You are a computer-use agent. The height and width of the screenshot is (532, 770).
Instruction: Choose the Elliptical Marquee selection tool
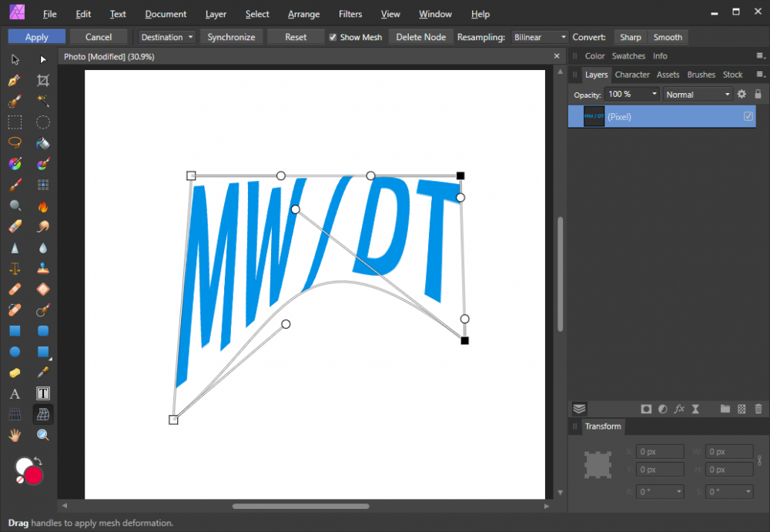(43, 122)
